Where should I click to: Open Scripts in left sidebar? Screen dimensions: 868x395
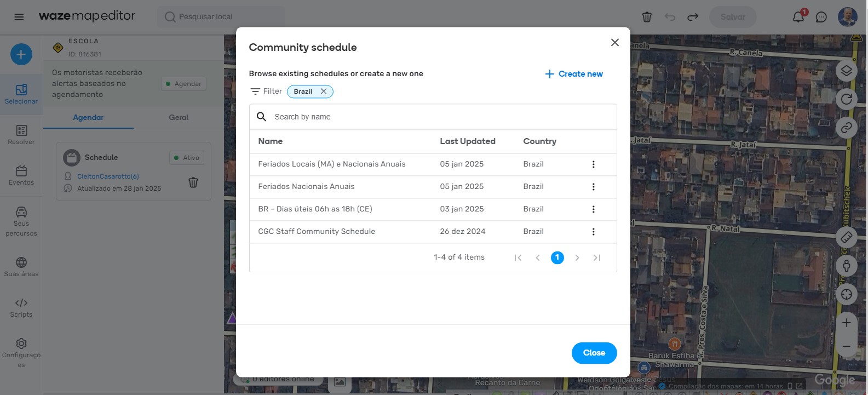coord(21,307)
